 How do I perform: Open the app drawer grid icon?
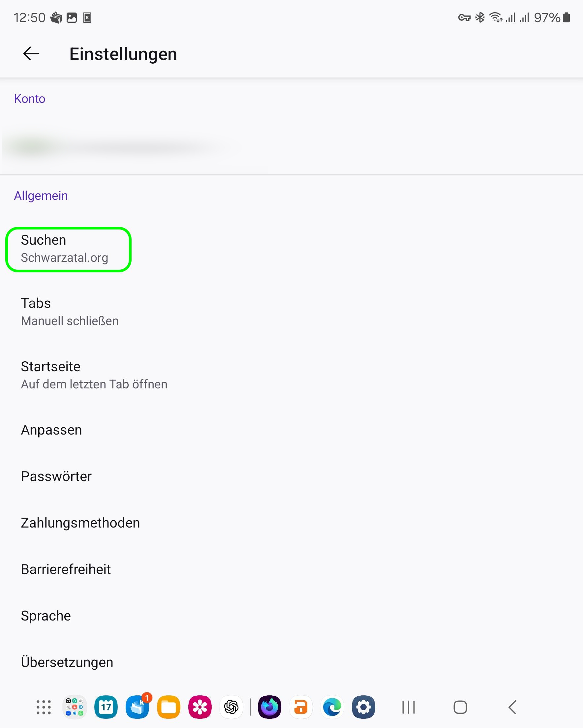[44, 707]
